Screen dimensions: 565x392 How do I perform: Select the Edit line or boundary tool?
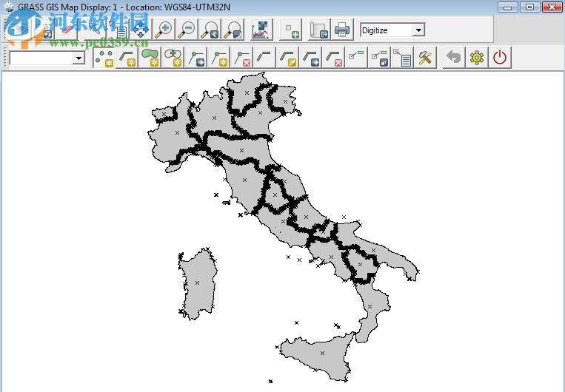(x=287, y=58)
